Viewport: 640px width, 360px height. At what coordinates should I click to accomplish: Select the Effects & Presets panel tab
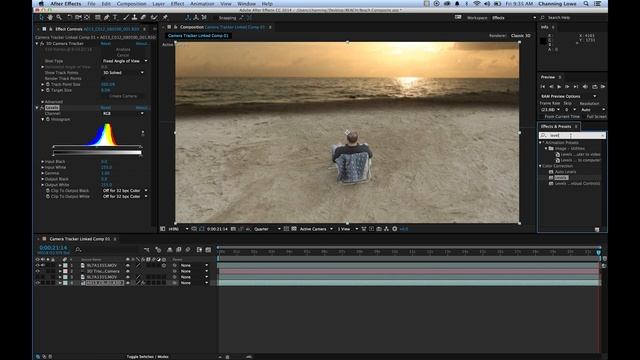(556, 127)
